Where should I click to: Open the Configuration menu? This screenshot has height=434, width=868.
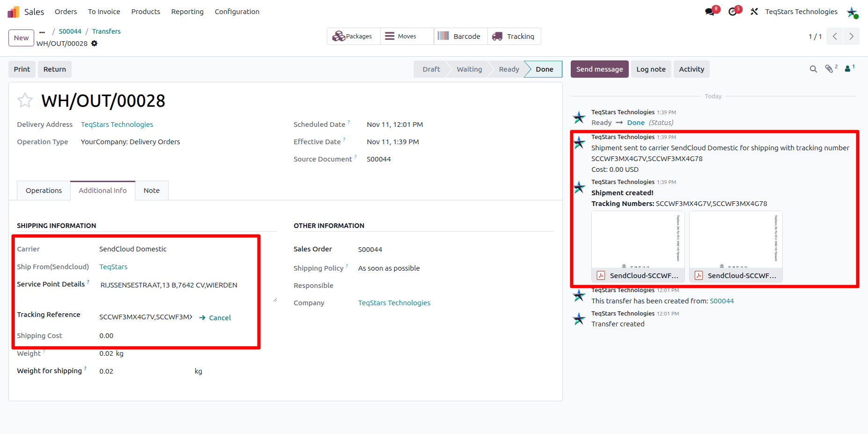237,12
